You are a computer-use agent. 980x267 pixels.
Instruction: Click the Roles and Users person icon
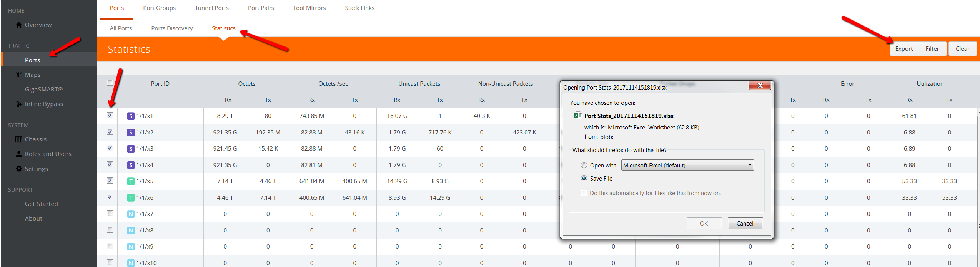tap(19, 154)
